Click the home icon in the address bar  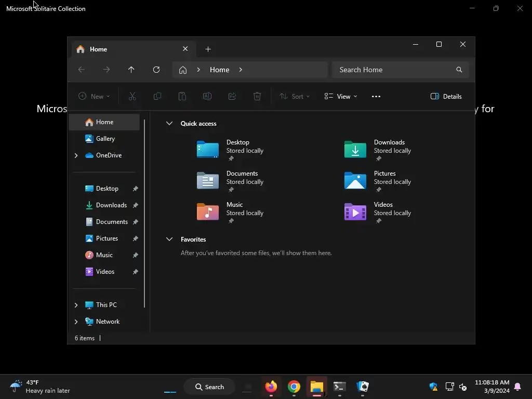pos(183,70)
